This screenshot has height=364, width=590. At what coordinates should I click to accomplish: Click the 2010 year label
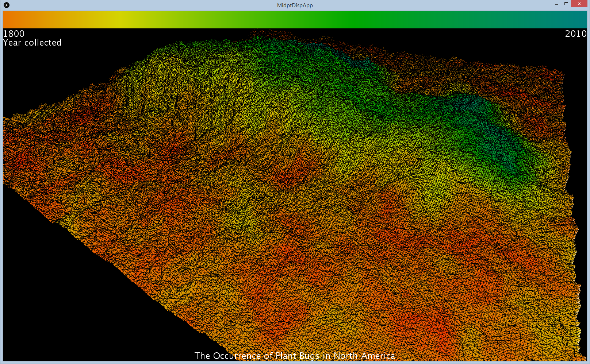pyautogui.click(x=575, y=34)
